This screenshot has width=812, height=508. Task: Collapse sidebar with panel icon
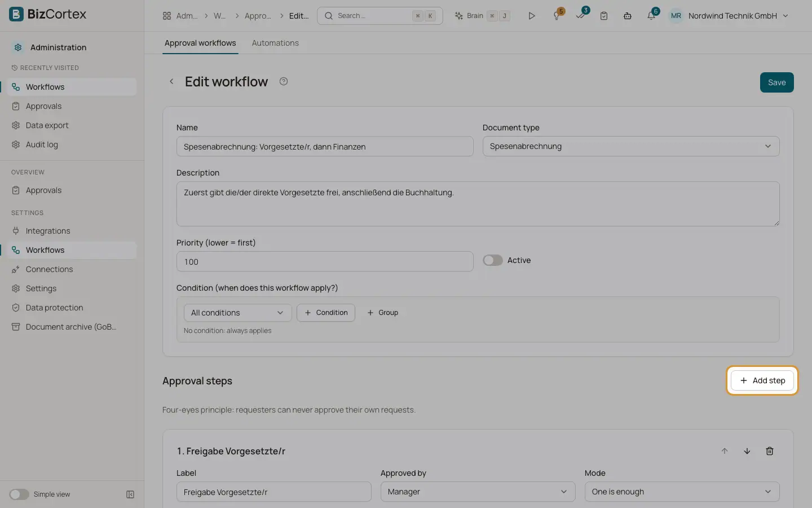coord(130,494)
